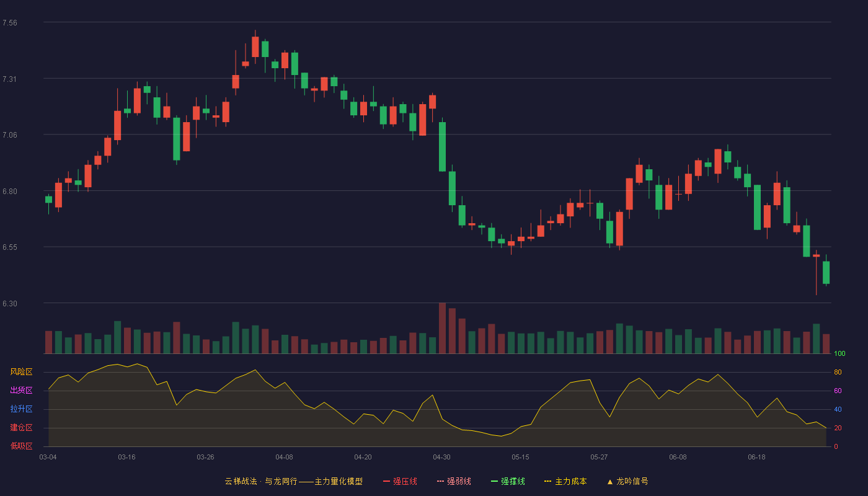Click the green 100 indicator scale label
Image resolution: width=868 pixels, height=496 pixels.
[x=839, y=354]
